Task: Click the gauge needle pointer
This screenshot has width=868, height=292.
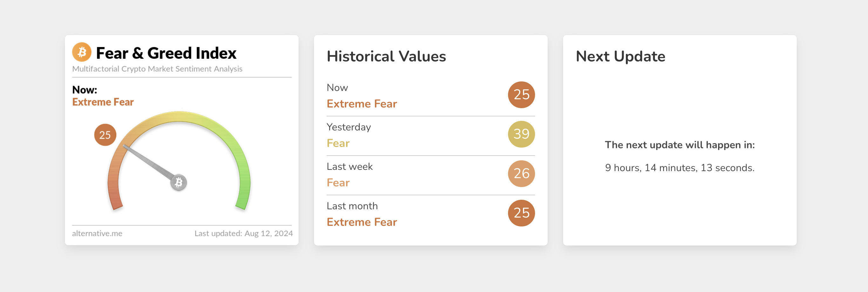Action: [148, 163]
